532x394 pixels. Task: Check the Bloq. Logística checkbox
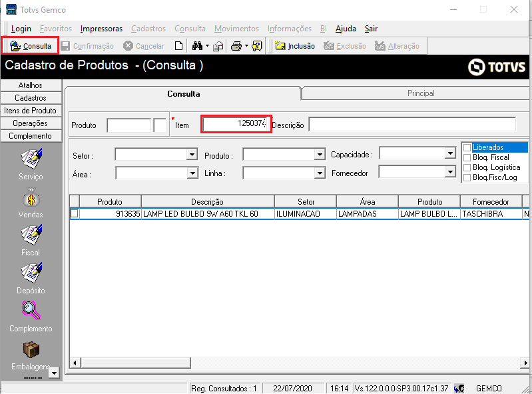pyautogui.click(x=467, y=167)
